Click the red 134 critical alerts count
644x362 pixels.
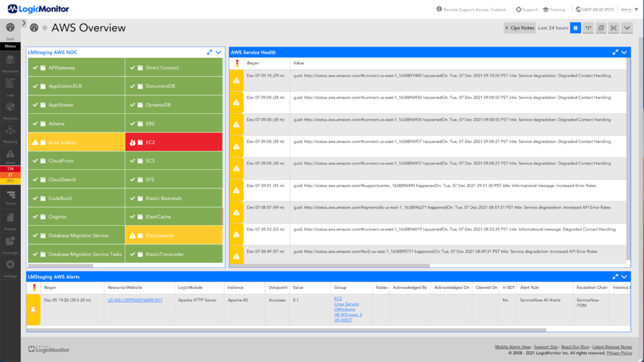click(x=10, y=168)
